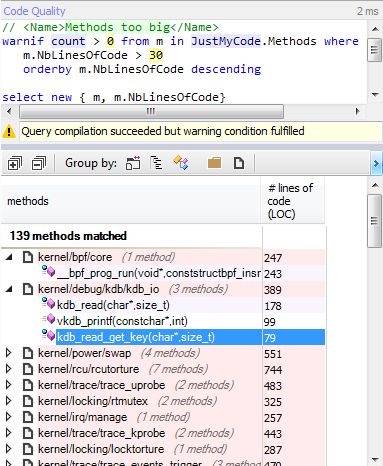
Task: Click the file icon of kernel/trace/trace_kprobe
Action: point(28,433)
